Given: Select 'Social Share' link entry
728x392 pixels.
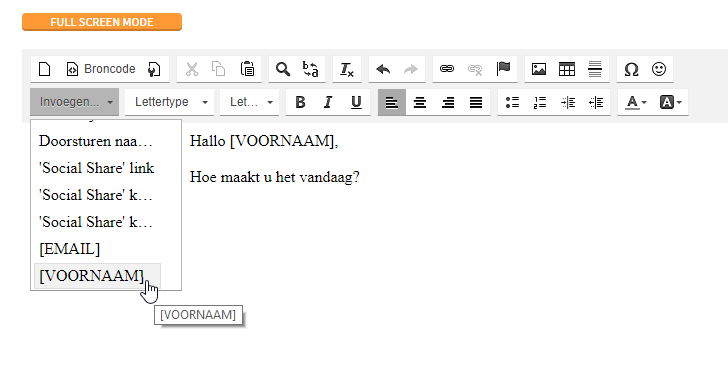Looking at the screenshot, I should 98,168.
